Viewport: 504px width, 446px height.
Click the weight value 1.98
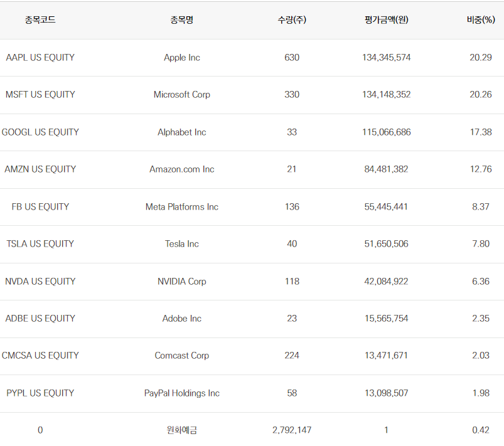click(481, 393)
